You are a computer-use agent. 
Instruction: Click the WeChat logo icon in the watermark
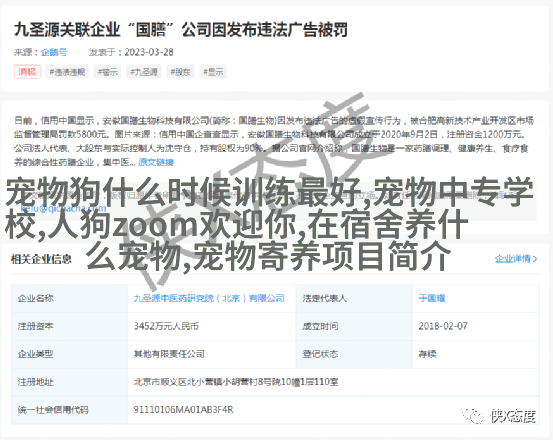(473, 416)
